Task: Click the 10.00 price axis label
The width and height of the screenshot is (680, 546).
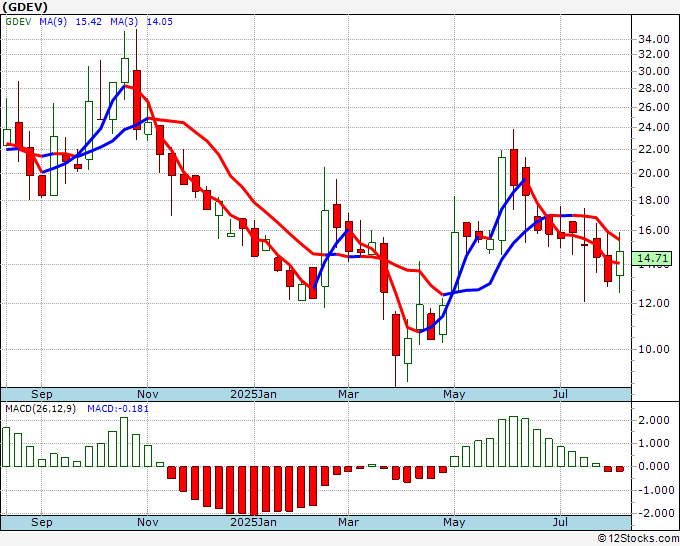Action: 654,349
